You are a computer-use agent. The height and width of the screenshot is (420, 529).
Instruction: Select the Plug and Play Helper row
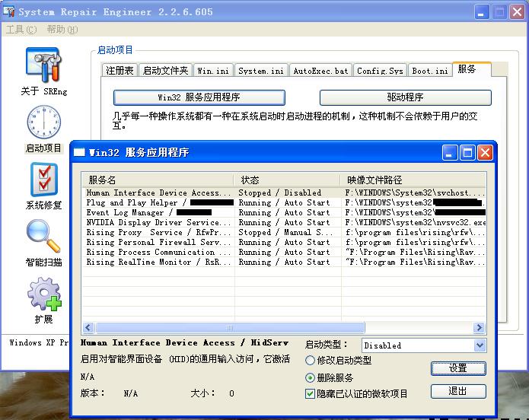[x=283, y=202]
